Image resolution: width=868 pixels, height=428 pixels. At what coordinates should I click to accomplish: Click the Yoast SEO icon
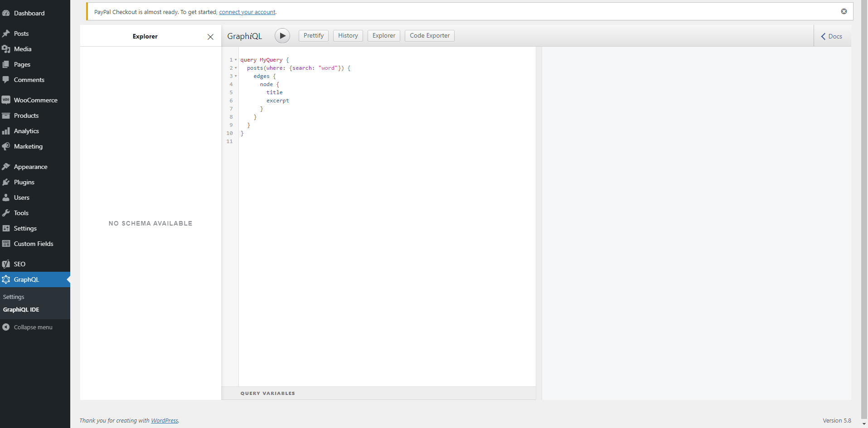6,264
